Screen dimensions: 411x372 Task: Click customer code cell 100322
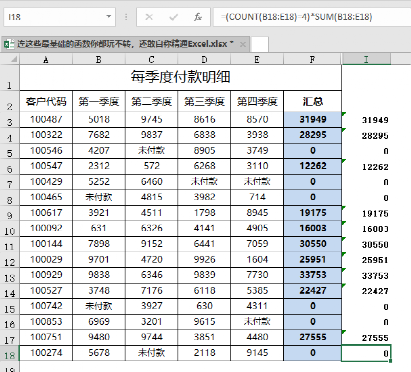(46, 135)
